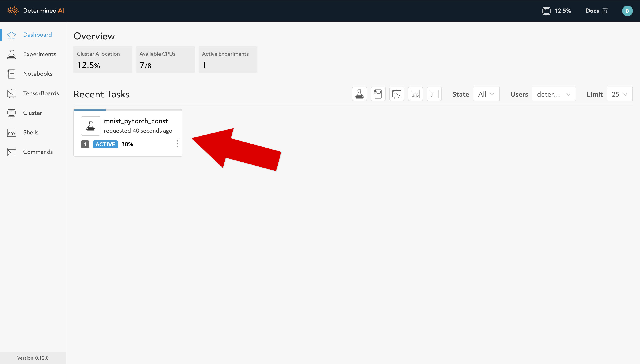The image size is (640, 364).
Task: Click the flask icon on mnist_pytorch_const card
Action: (x=91, y=126)
